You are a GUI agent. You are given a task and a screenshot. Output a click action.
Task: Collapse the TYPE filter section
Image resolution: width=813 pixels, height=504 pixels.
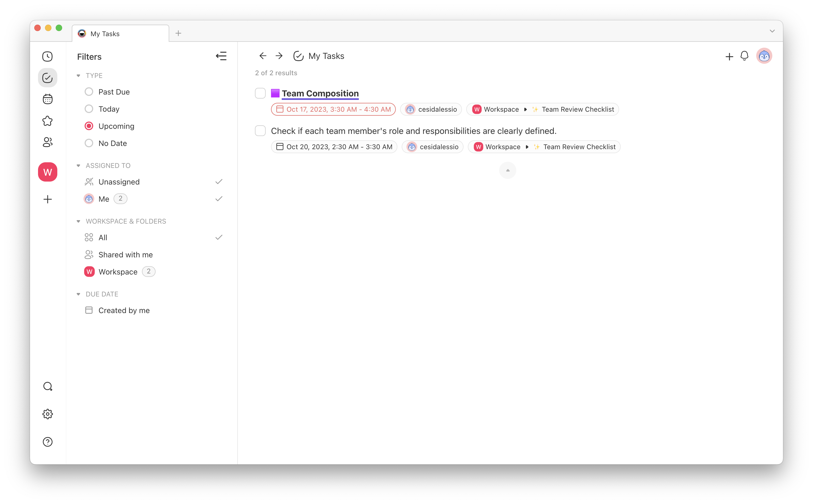pos(78,75)
